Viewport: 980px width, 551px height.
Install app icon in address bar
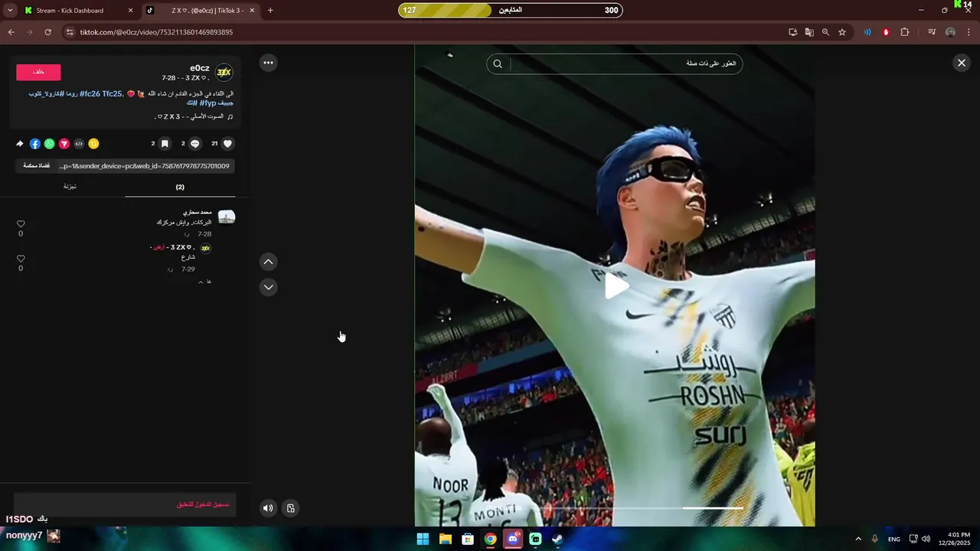(x=793, y=32)
